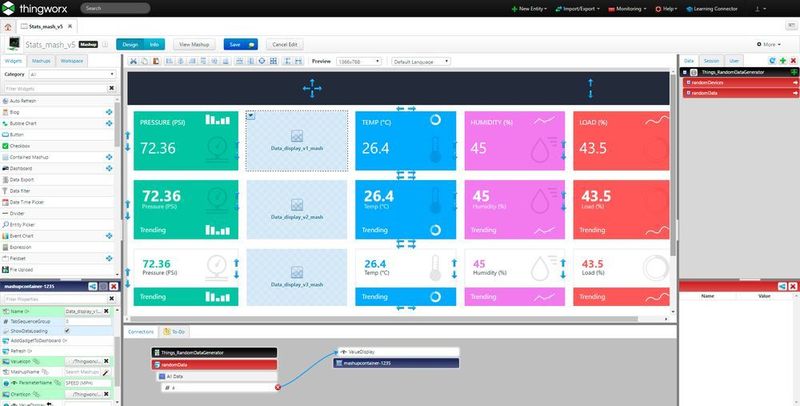Click move arrows in dark header panel
The width and height of the screenshot is (800, 406).
[312, 88]
